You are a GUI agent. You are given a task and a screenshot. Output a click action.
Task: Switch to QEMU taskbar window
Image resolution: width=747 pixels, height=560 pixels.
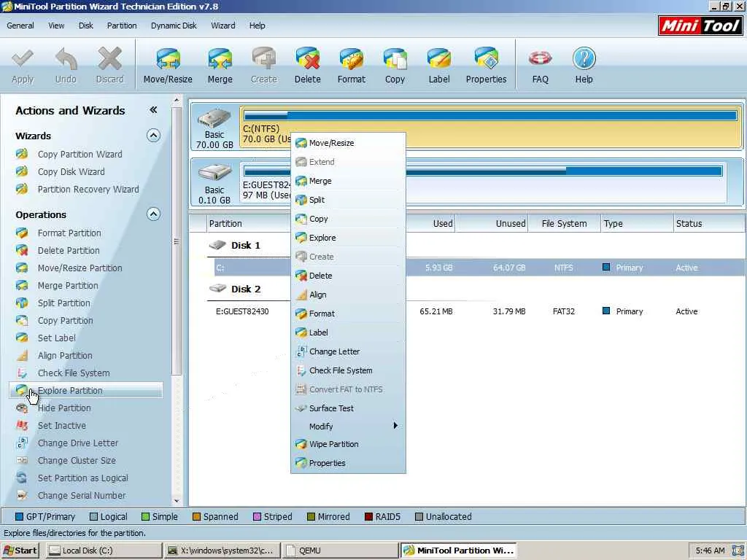(339, 551)
